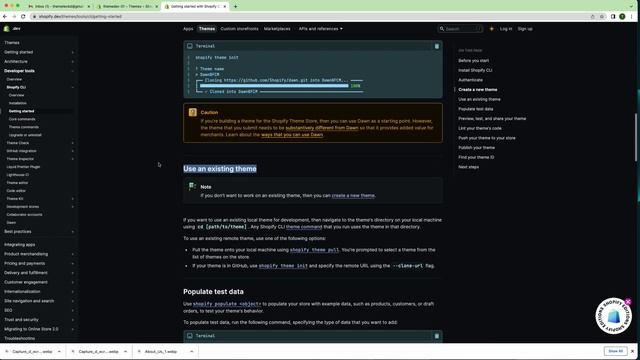This screenshot has width=640, height=360.
Task: Go back with the browser back arrow
Action: coord(5,16)
